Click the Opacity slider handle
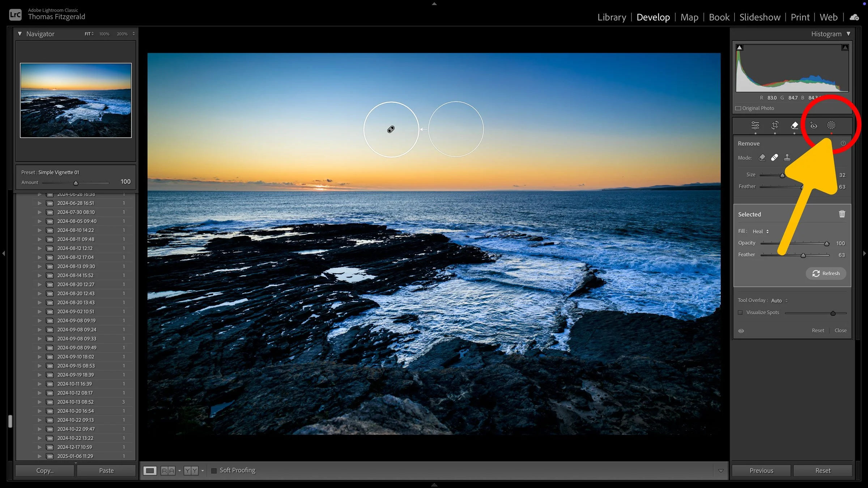 826,244
